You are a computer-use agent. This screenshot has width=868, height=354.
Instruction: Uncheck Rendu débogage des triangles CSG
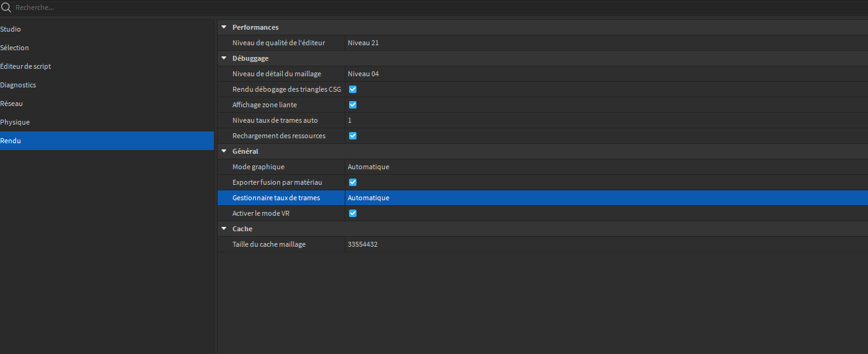353,89
